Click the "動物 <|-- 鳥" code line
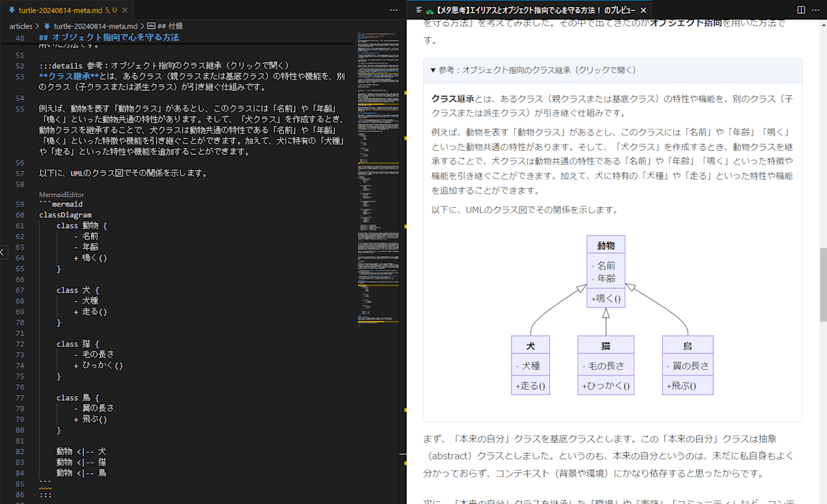The width and height of the screenshot is (827, 504). pyautogui.click(x=81, y=473)
